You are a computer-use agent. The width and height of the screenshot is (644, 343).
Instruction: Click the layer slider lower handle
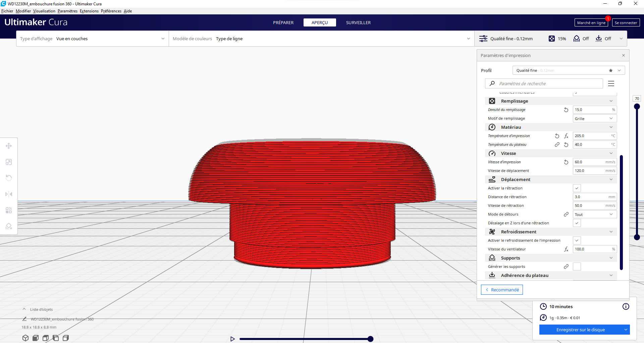tap(637, 237)
